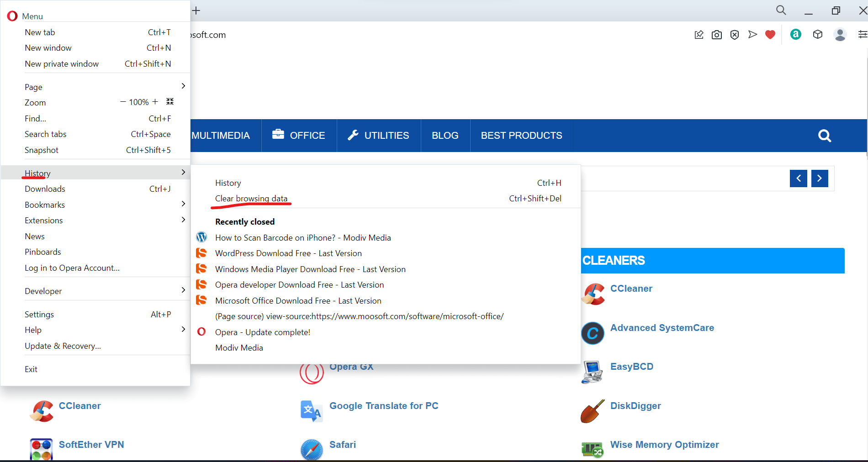Select New window menu entry
Screen dimensions: 868x462
point(95,48)
